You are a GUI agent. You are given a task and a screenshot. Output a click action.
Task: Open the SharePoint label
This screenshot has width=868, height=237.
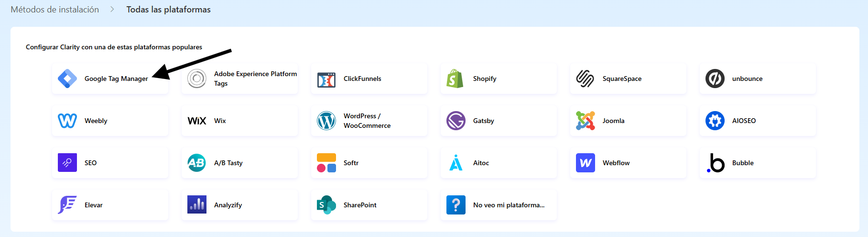[360, 205]
